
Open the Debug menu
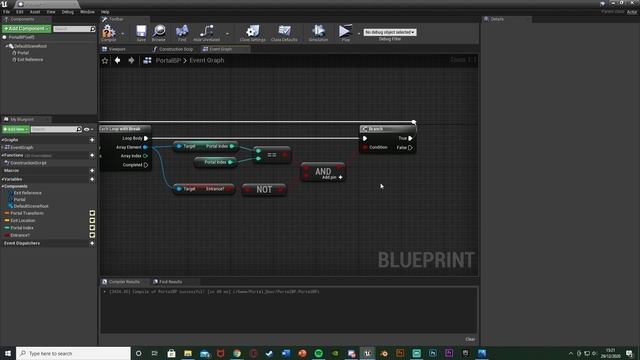[x=68, y=12]
